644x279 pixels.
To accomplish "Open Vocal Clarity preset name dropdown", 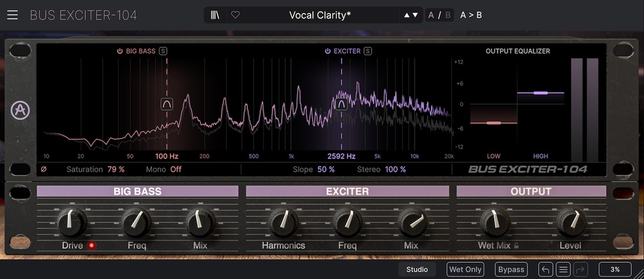I will point(320,15).
